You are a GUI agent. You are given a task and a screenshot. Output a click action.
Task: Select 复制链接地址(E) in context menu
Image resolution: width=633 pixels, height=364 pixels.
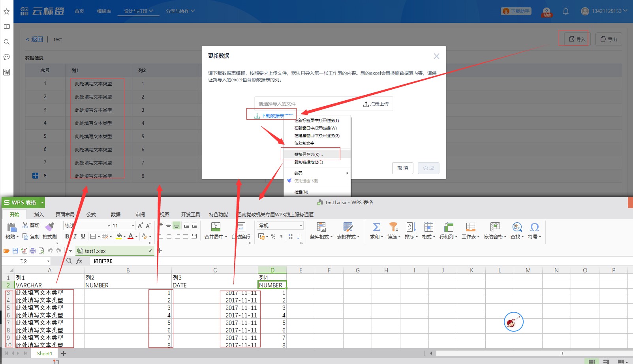tap(317, 162)
